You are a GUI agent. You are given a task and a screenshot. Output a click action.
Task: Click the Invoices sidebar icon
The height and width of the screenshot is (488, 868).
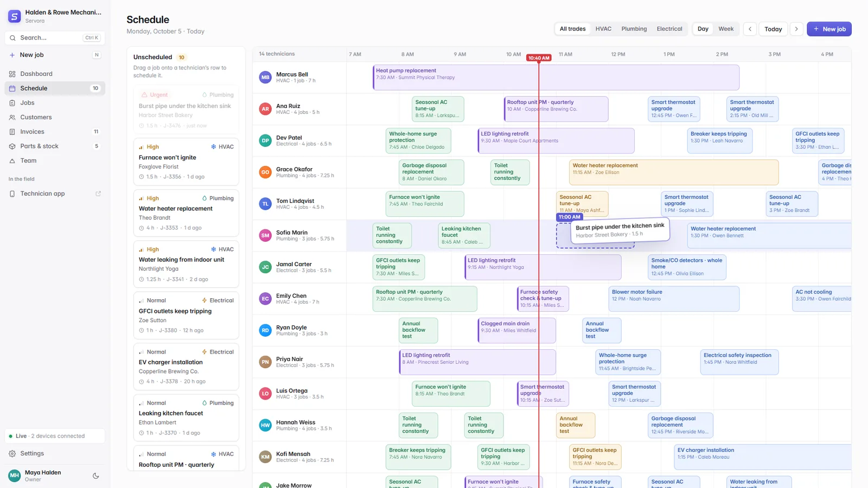(x=12, y=132)
